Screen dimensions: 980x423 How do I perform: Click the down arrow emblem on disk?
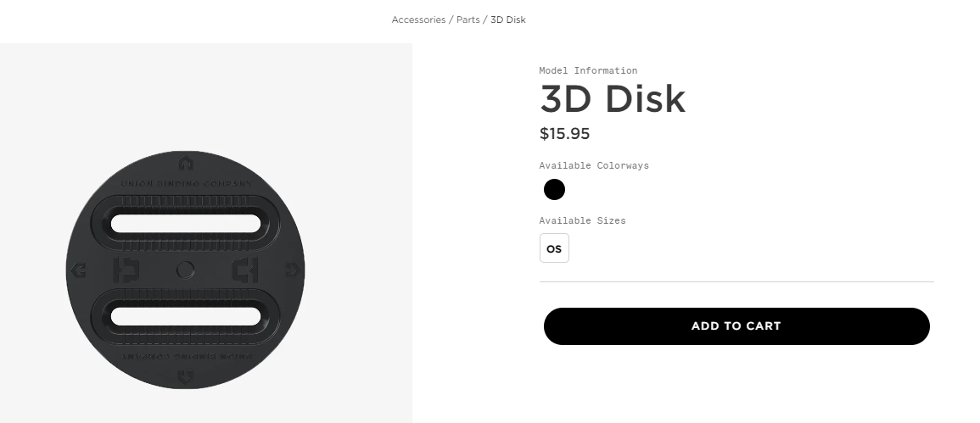[x=185, y=376]
